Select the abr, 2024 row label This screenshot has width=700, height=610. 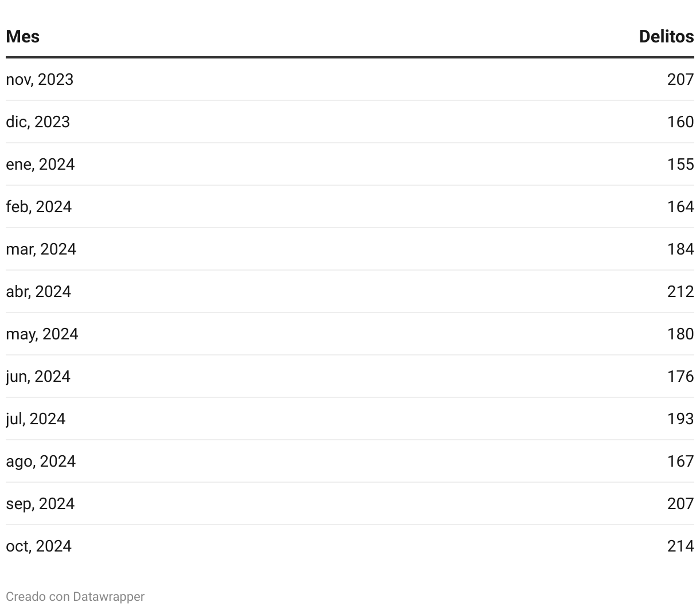pyautogui.click(x=38, y=292)
